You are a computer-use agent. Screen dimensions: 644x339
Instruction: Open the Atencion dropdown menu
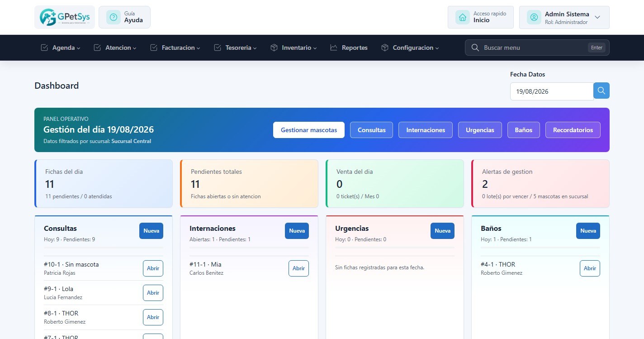[115, 48]
